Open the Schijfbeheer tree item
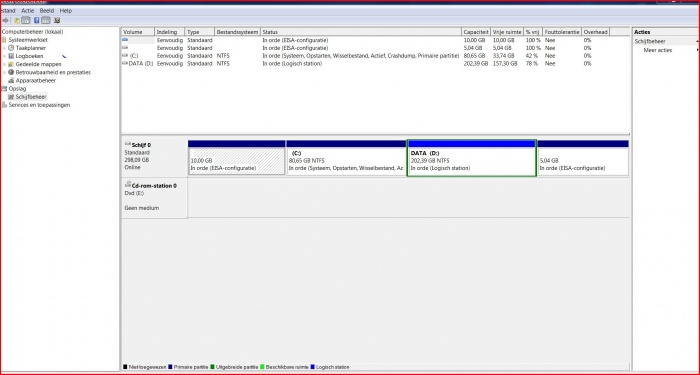The width and height of the screenshot is (700, 375). [x=31, y=97]
